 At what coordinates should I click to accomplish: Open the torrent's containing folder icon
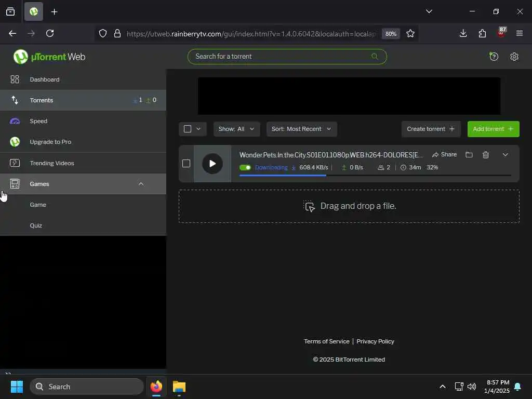(x=469, y=155)
